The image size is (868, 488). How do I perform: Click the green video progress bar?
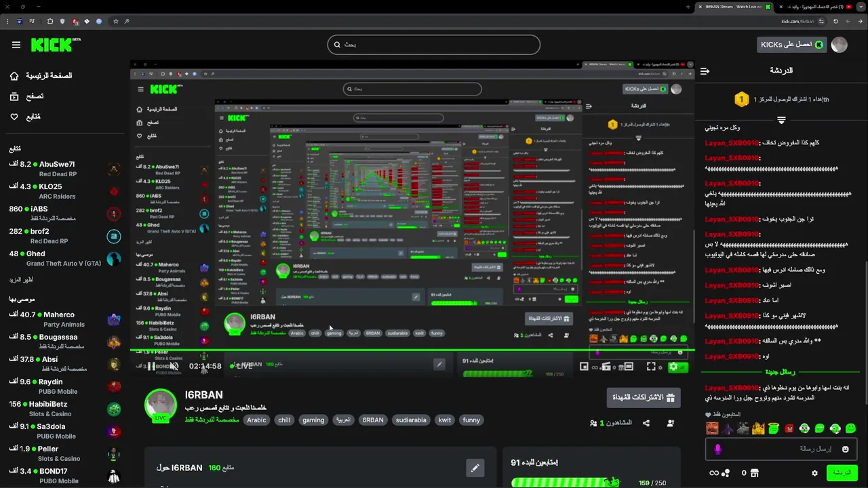pos(412,350)
